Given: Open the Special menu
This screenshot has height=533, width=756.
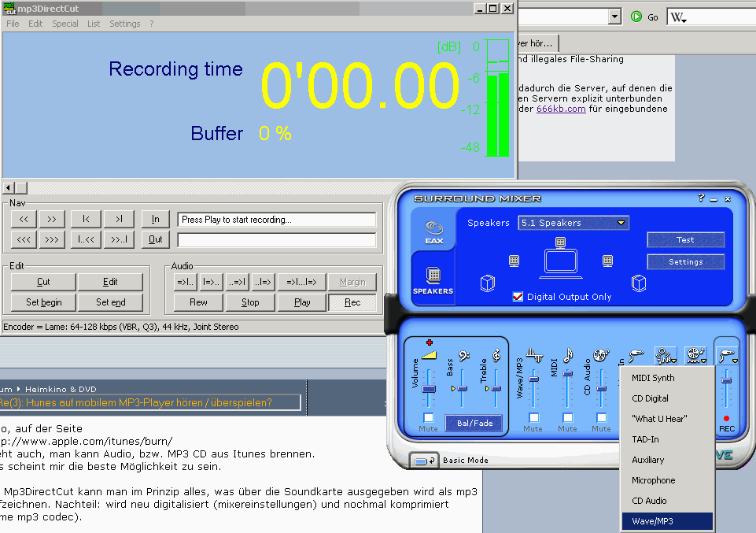Looking at the screenshot, I should 65,24.
